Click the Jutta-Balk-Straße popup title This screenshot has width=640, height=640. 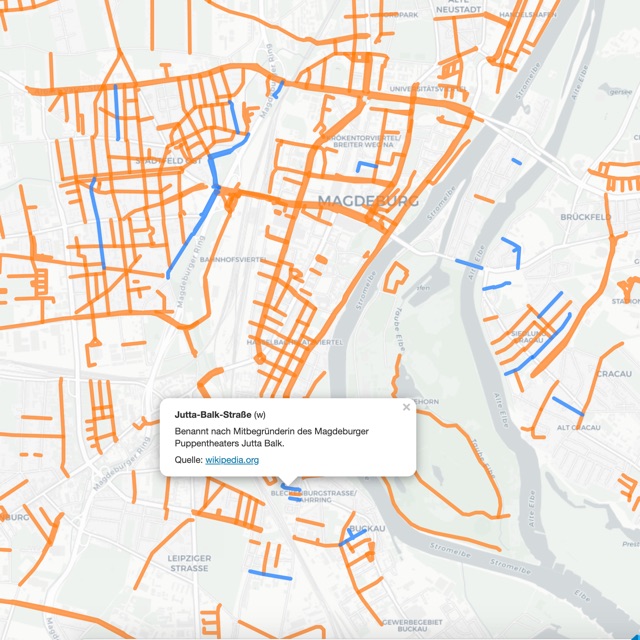213,415
